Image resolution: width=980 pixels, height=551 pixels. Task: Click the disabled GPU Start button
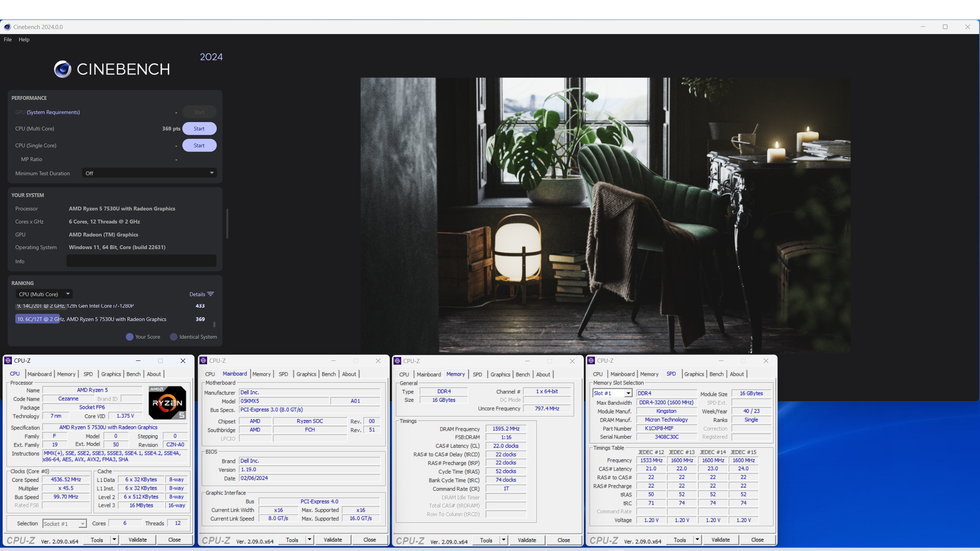click(199, 112)
